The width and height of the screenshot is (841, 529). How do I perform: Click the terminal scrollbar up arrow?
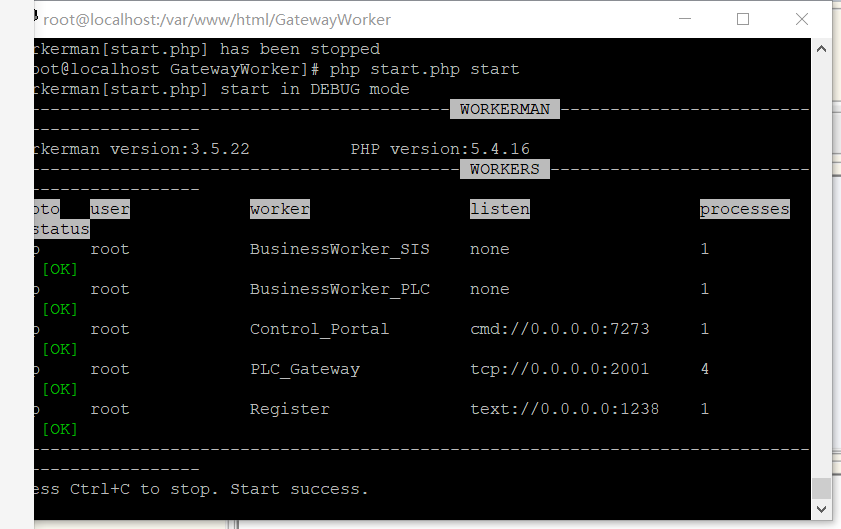pos(821,49)
